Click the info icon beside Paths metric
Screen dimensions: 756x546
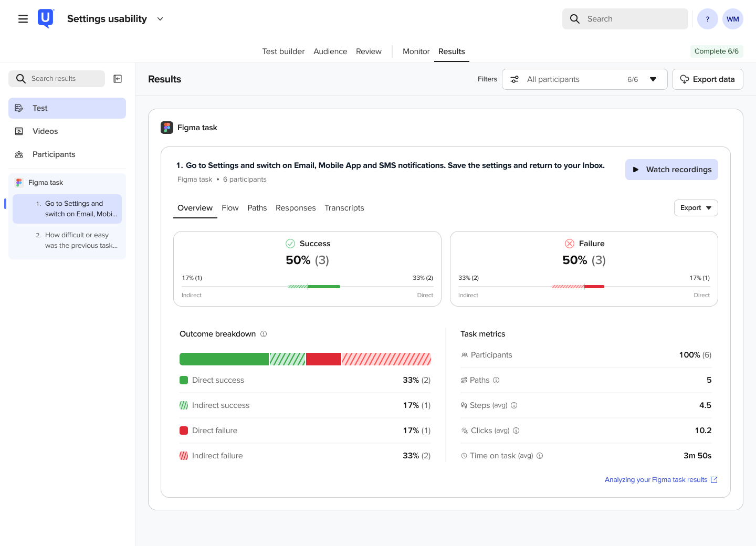tap(496, 380)
